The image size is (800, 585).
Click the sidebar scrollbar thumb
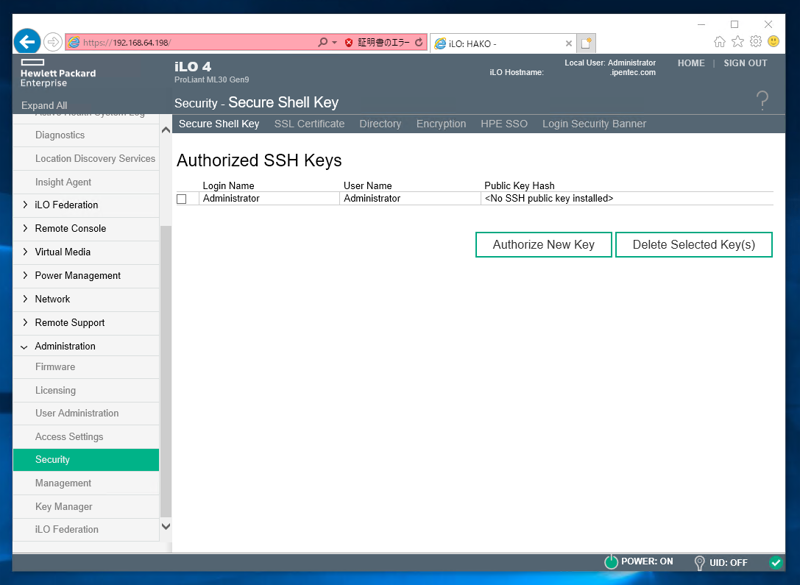point(166,371)
